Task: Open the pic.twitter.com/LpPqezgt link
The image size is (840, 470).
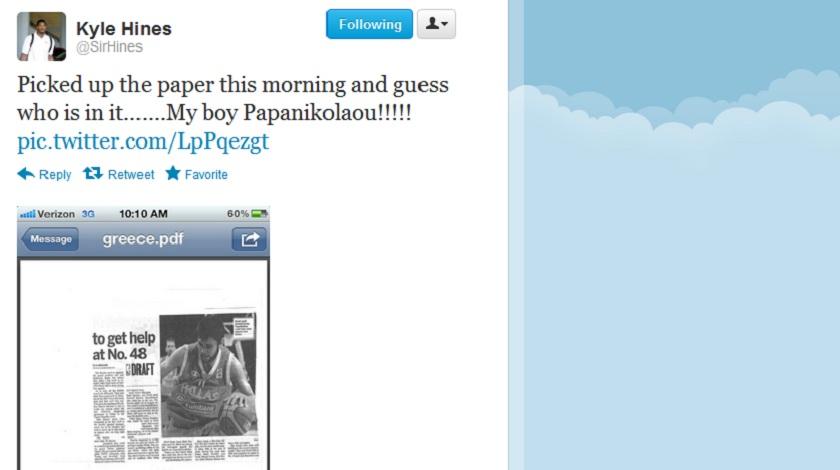Action: pos(142,141)
